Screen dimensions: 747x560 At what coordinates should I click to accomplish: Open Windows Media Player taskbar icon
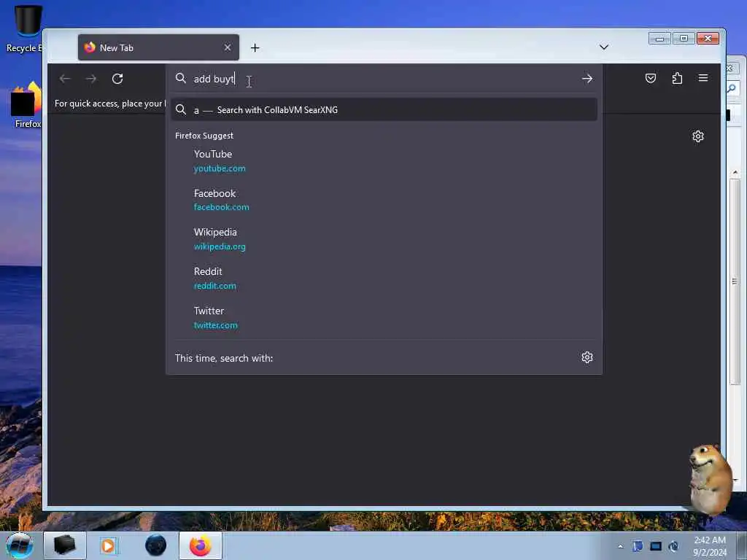tap(109, 545)
